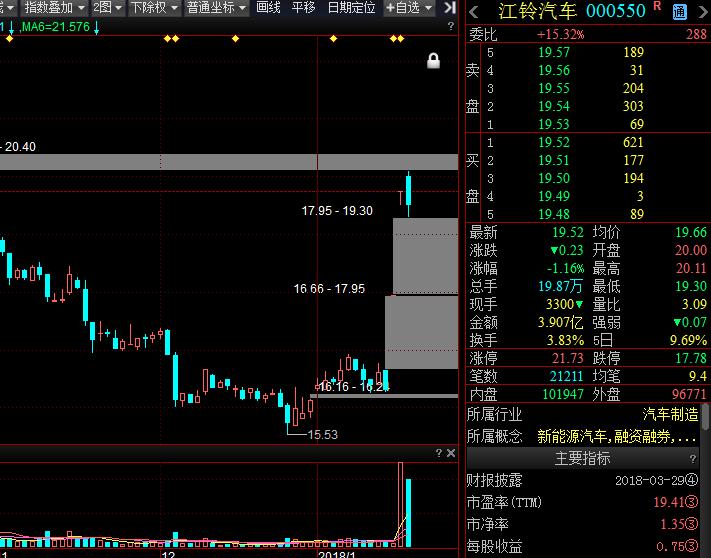This screenshot has height=558, width=711.
Task: Open 日期定位 date locator
Action: pos(351,8)
